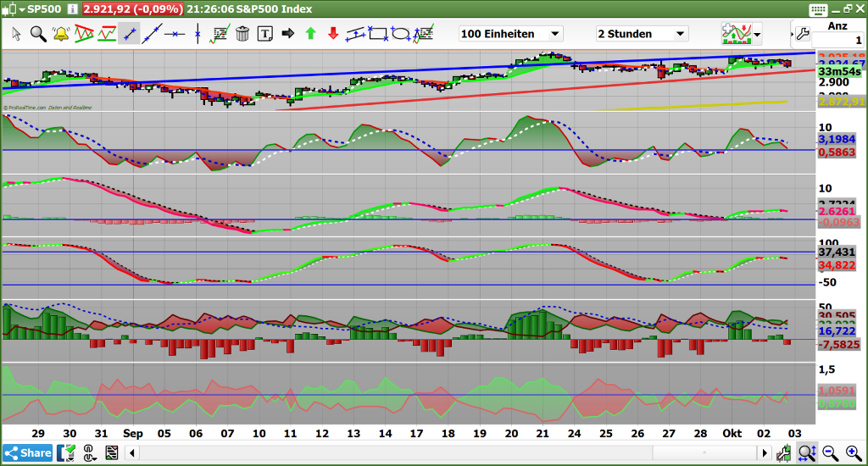
Task: Pick the extended trend line tool
Action: (152, 34)
